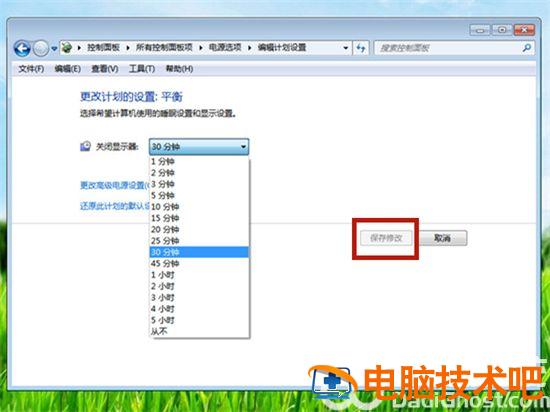This screenshot has height=412, width=550.
Task: Click the search magnifier icon
Action: [x=527, y=48]
